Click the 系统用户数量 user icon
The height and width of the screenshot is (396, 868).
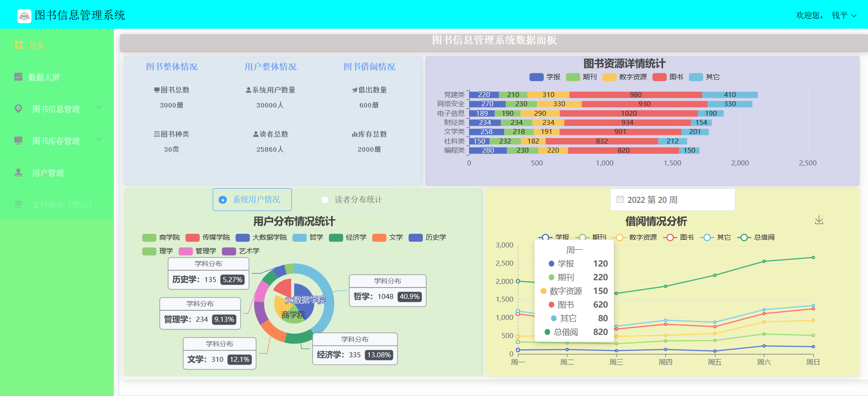pyautogui.click(x=248, y=90)
